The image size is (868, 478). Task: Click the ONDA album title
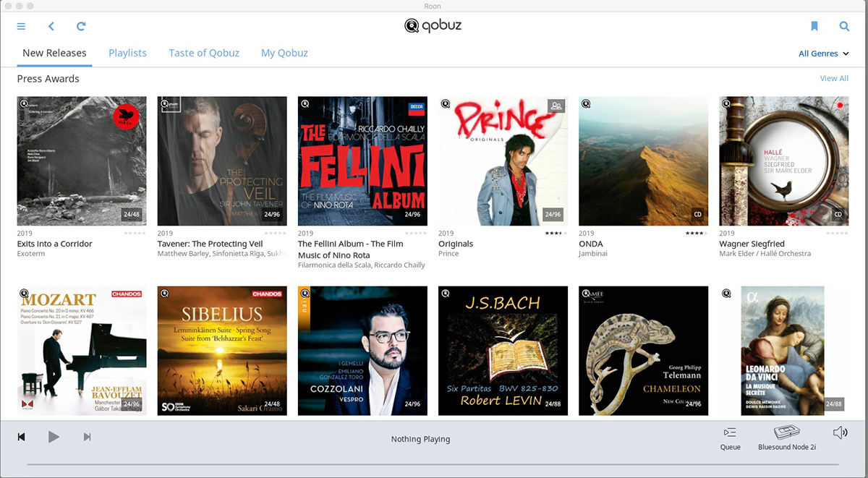pyautogui.click(x=591, y=244)
